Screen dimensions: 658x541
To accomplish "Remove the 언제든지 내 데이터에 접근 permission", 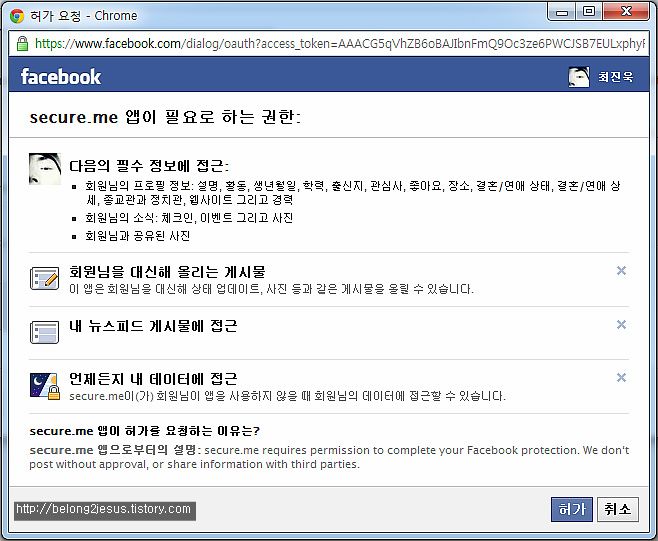I will point(621,378).
